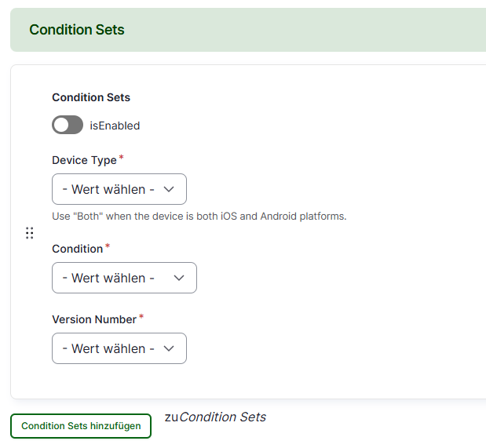Click the green Condition Sets header bar

pyautogui.click(x=248, y=30)
